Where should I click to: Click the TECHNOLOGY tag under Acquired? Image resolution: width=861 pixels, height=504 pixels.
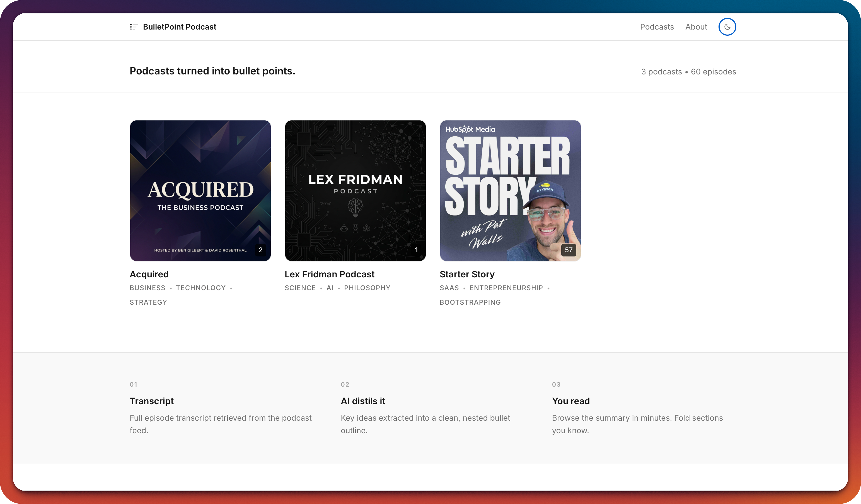click(x=200, y=288)
